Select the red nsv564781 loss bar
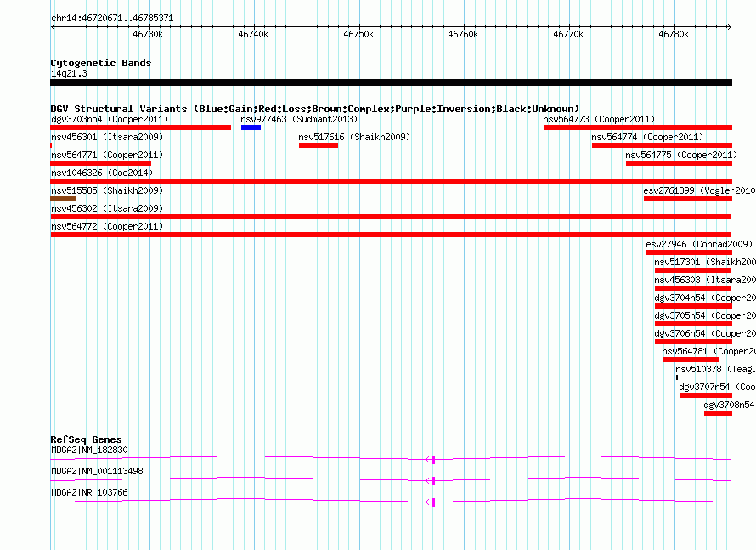 (x=691, y=360)
